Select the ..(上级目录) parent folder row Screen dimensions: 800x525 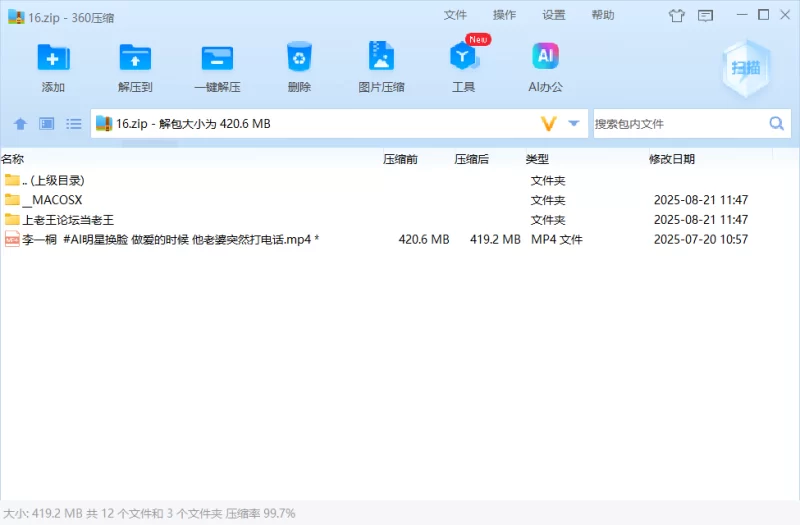pos(400,180)
